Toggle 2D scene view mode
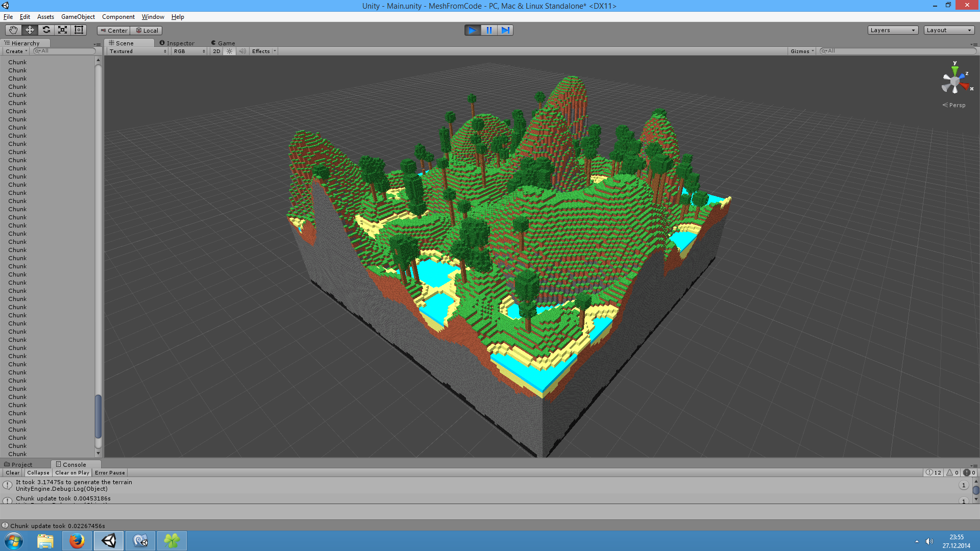This screenshot has height=551, width=980. click(216, 51)
